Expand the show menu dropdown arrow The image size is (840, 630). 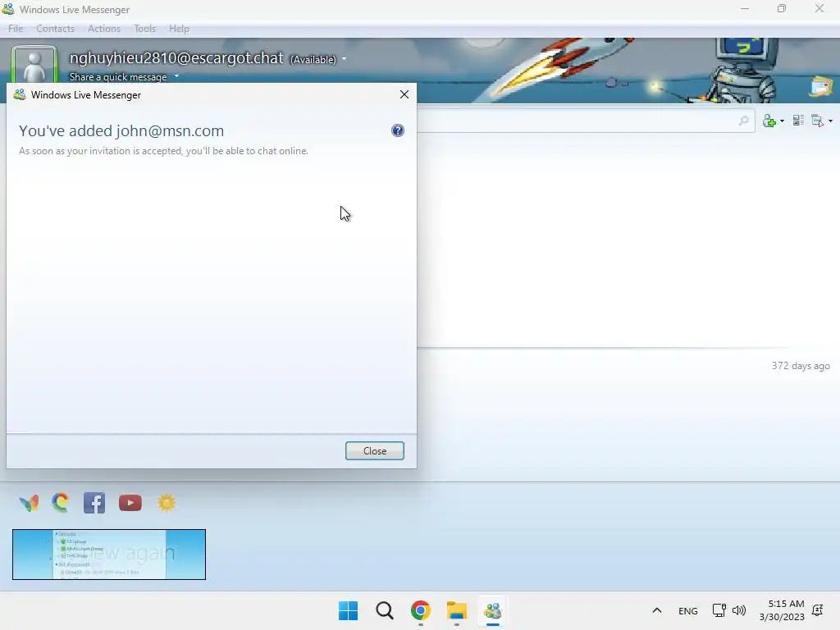point(830,121)
